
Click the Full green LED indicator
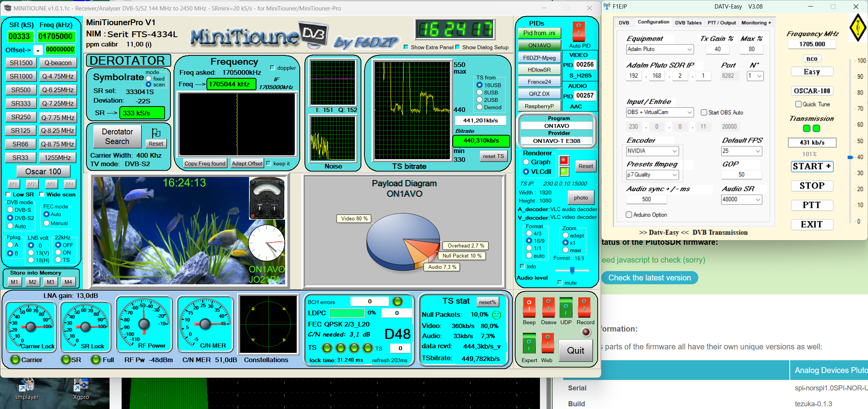tap(96, 360)
